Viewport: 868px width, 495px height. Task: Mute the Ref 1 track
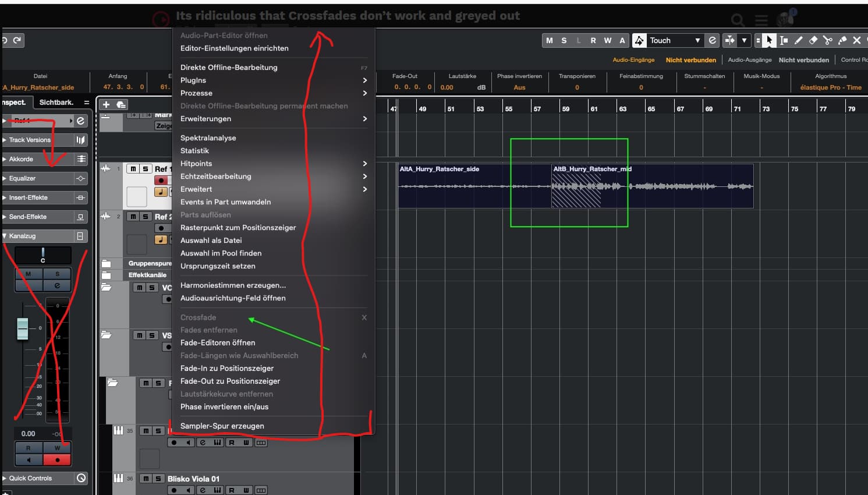133,169
